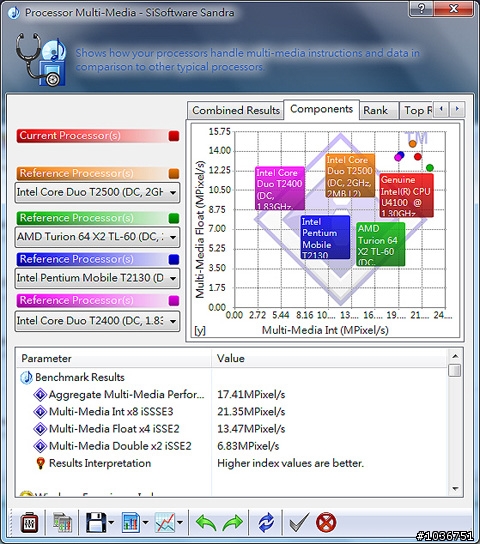
Task: Click the orange reference processor swatch
Action: (x=174, y=173)
